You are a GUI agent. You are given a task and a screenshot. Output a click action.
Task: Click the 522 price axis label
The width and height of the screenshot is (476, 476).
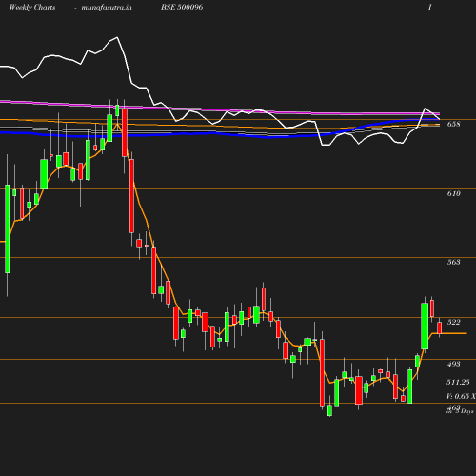pos(453,322)
